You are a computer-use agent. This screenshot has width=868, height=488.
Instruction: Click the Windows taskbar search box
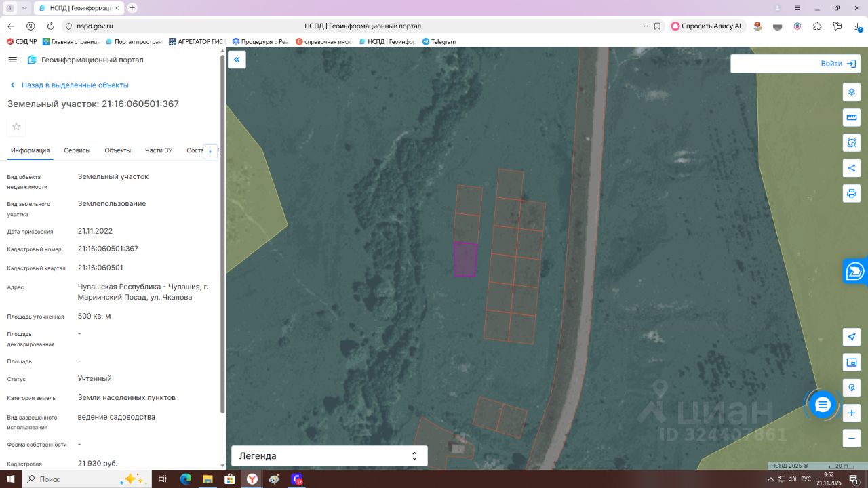pos(87,479)
